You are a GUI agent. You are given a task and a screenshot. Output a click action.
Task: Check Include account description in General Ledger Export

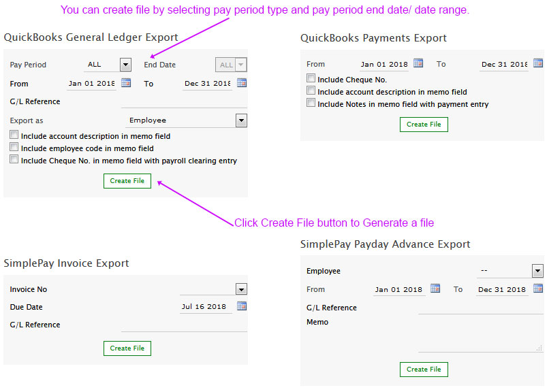point(14,135)
